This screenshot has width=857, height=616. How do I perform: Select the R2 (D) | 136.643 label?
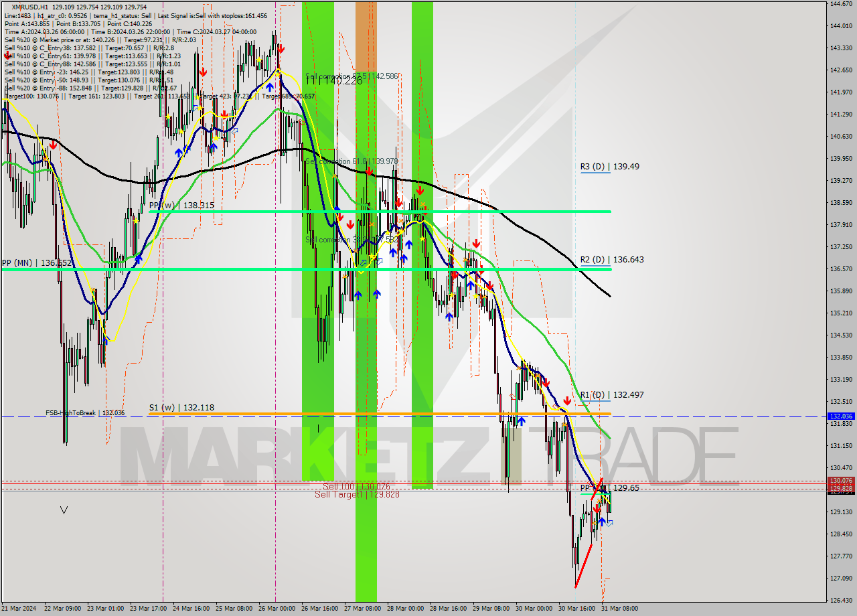click(x=612, y=259)
